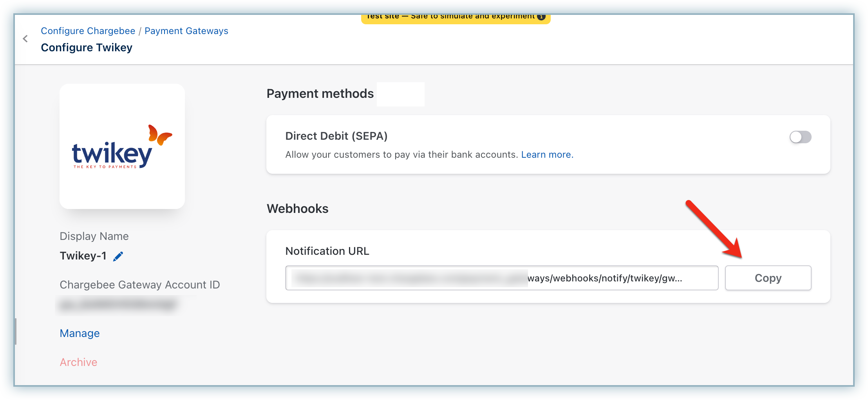Click the Payment methods heading
Image resolution: width=868 pixels, height=400 pixels.
point(320,94)
